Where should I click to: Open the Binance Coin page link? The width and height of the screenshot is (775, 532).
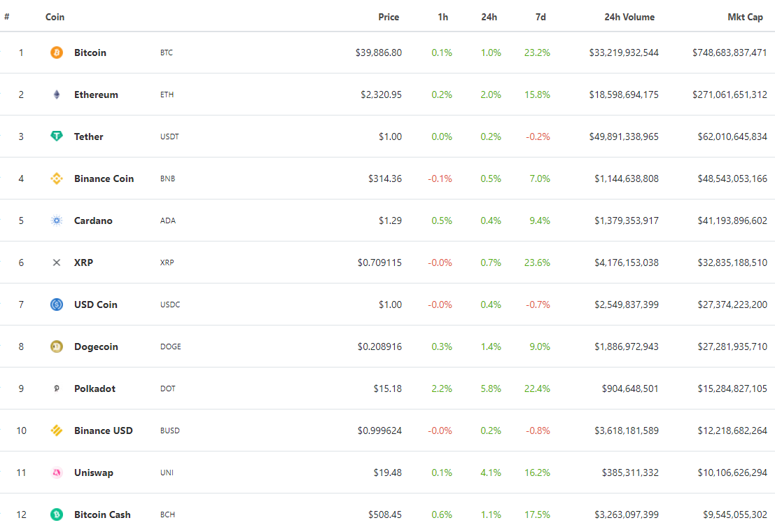tap(104, 178)
